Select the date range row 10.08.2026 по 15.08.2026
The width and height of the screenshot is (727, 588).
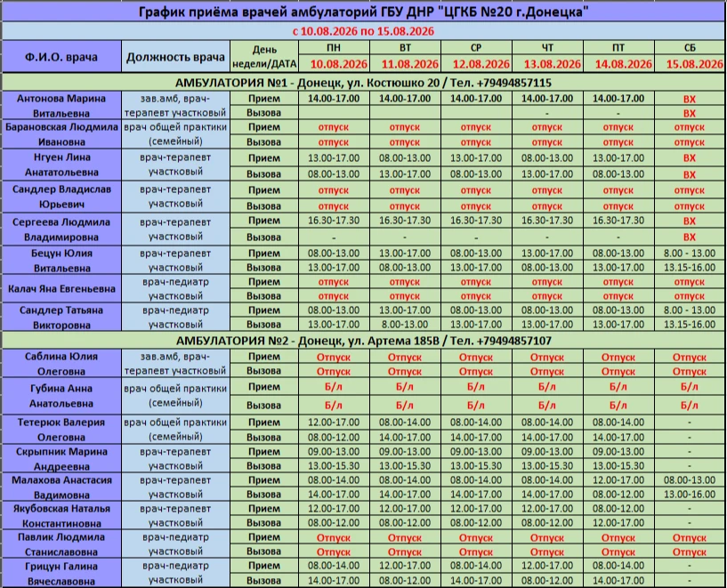click(x=363, y=31)
